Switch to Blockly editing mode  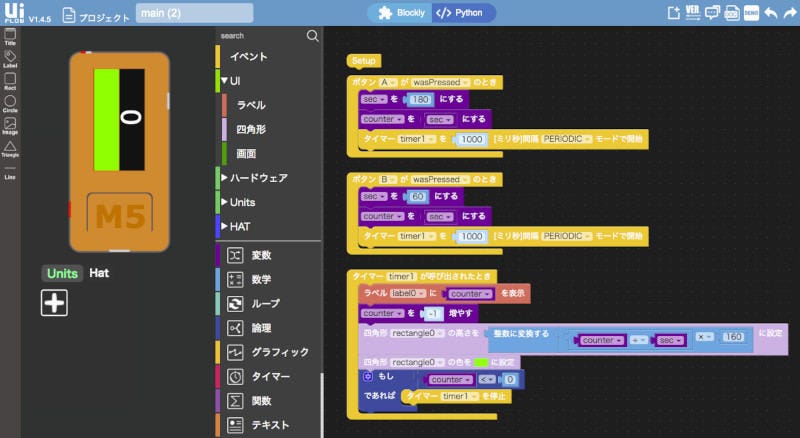click(x=402, y=13)
